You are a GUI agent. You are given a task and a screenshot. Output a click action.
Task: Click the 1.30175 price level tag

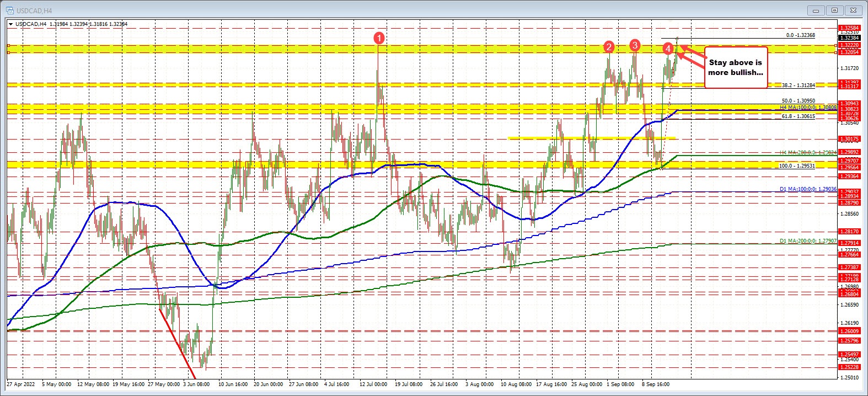click(x=848, y=139)
